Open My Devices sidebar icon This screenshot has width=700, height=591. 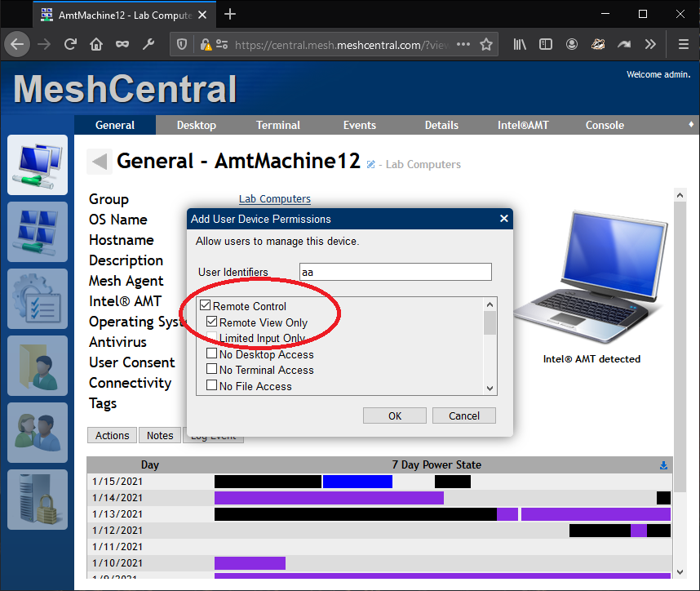coord(38,165)
